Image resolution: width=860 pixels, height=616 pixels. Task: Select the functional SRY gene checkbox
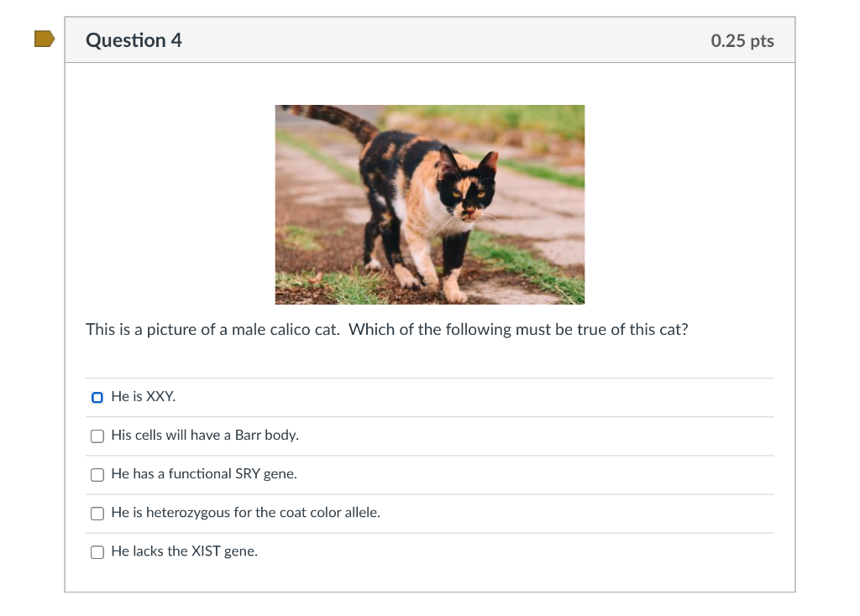(97, 475)
